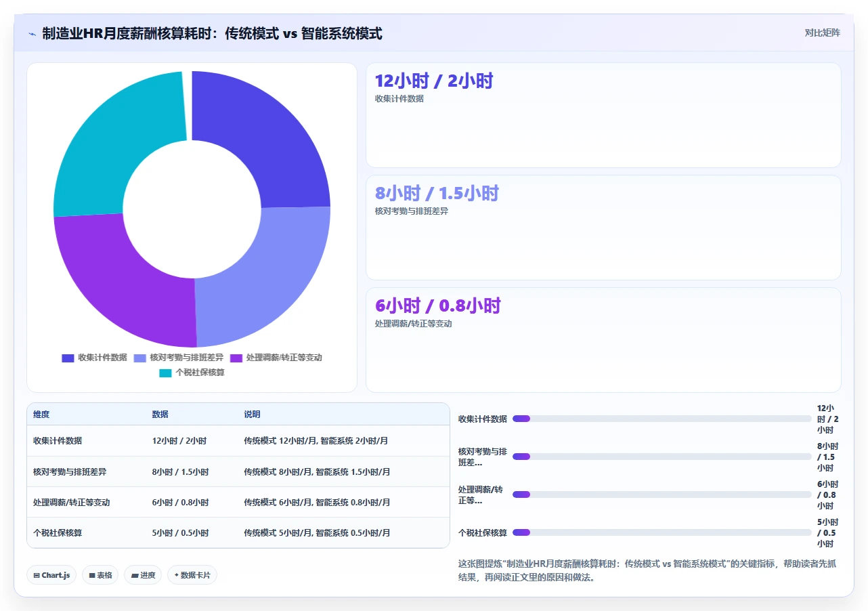
Task: Click the 处理调薪/转正等… progress bar
Action: point(661,494)
